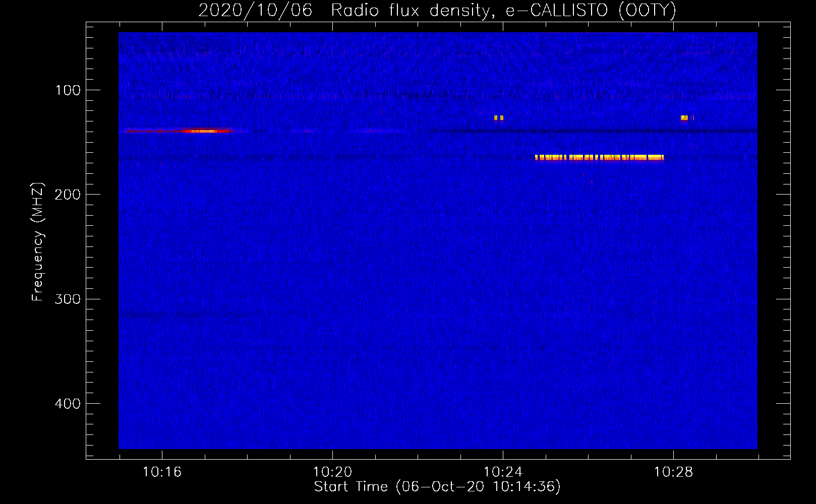Click the 'Frequency (MHZ)' axis label
This screenshot has height=504, width=816.
(x=38, y=242)
